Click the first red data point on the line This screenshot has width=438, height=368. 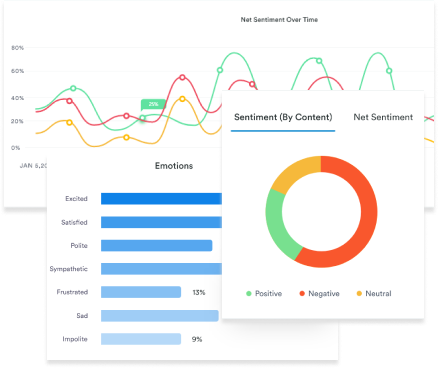coord(69,101)
